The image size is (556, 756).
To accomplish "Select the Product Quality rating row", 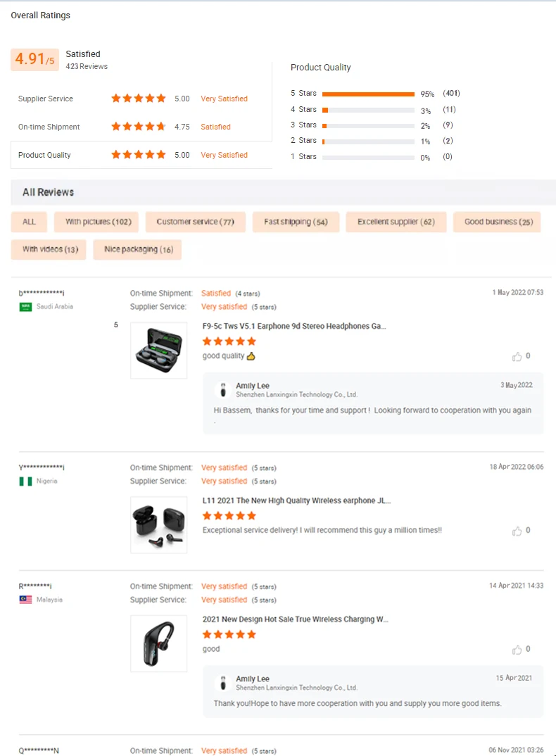I will tap(141, 155).
